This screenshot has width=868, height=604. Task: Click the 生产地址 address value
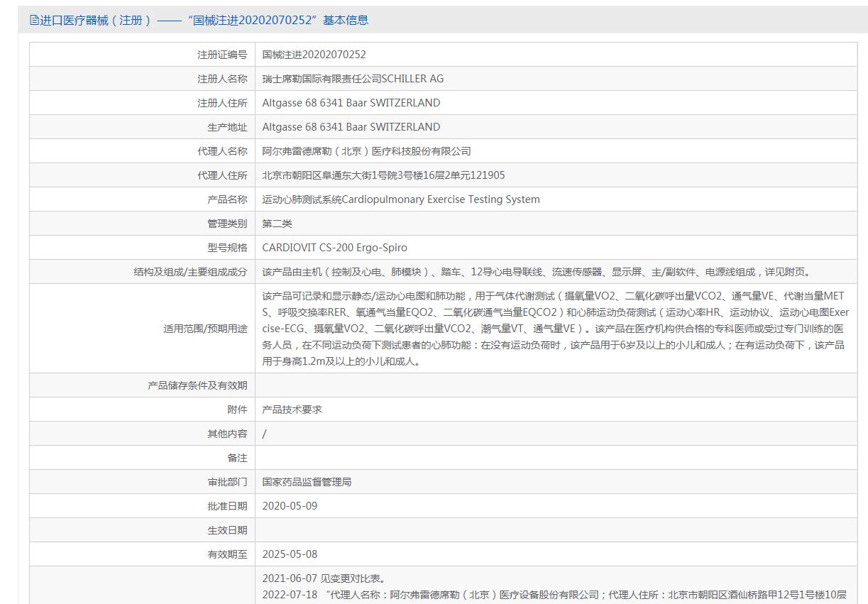pos(351,127)
